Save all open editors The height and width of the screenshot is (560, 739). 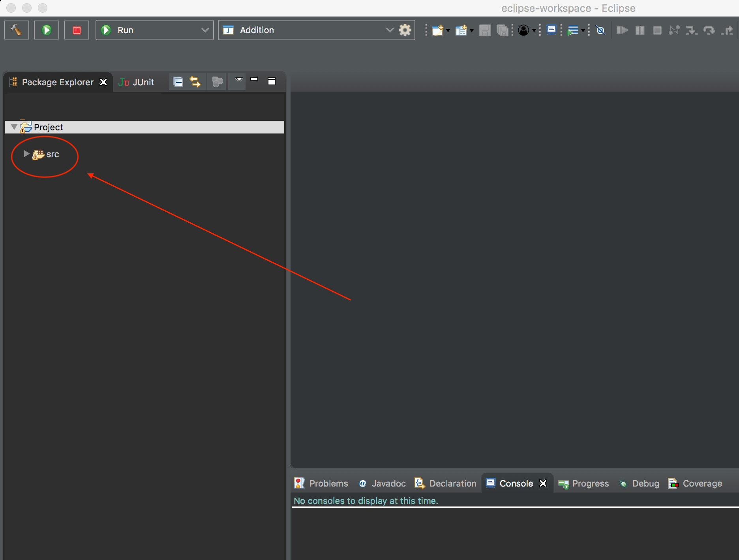click(502, 30)
